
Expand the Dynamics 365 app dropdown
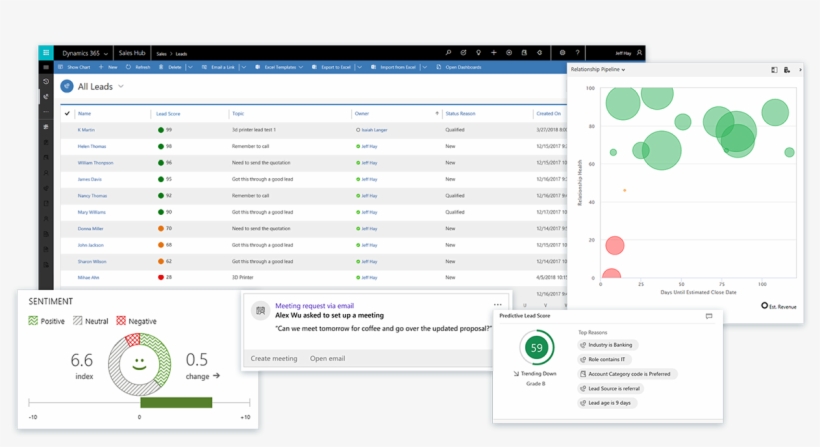(x=106, y=54)
